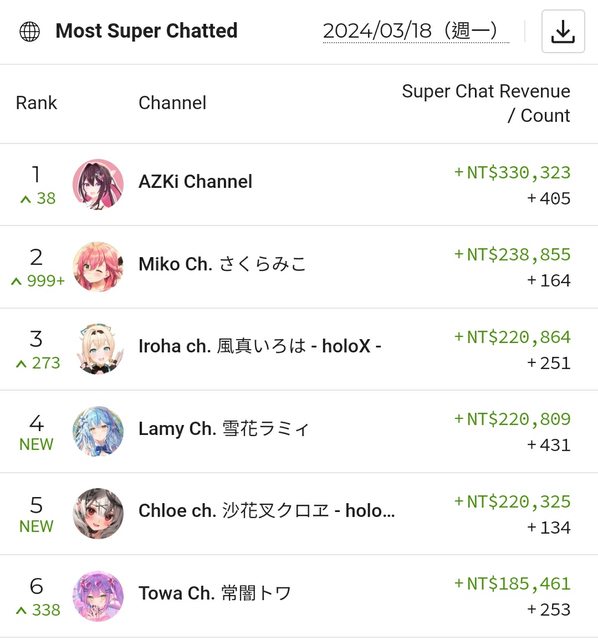
Task: Click the Chloe ch. avatar
Action: click(98, 513)
